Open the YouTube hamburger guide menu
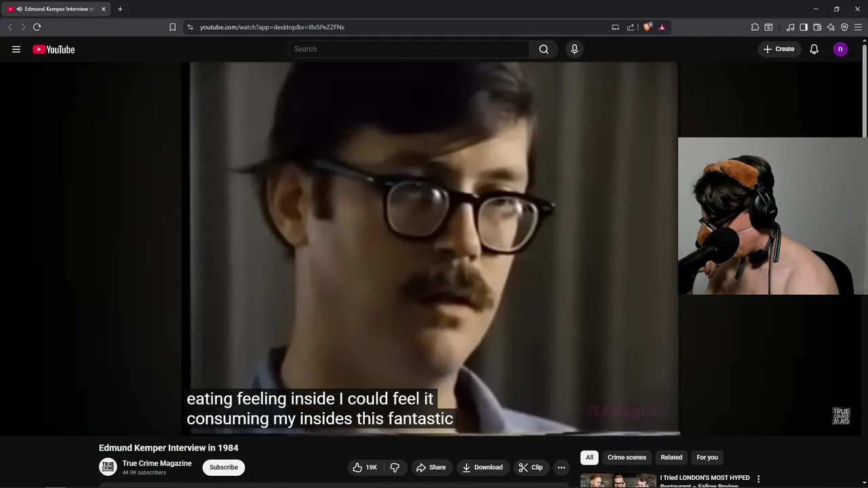This screenshot has height=488, width=868. 16,49
